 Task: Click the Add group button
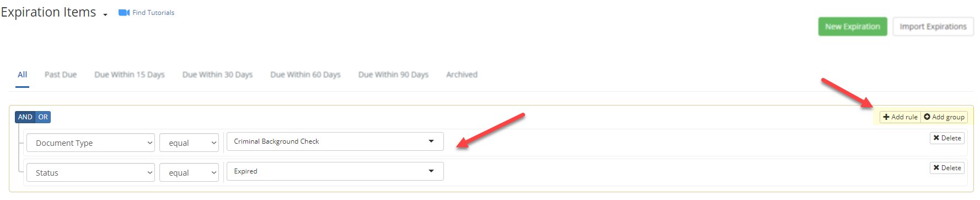[x=944, y=117]
